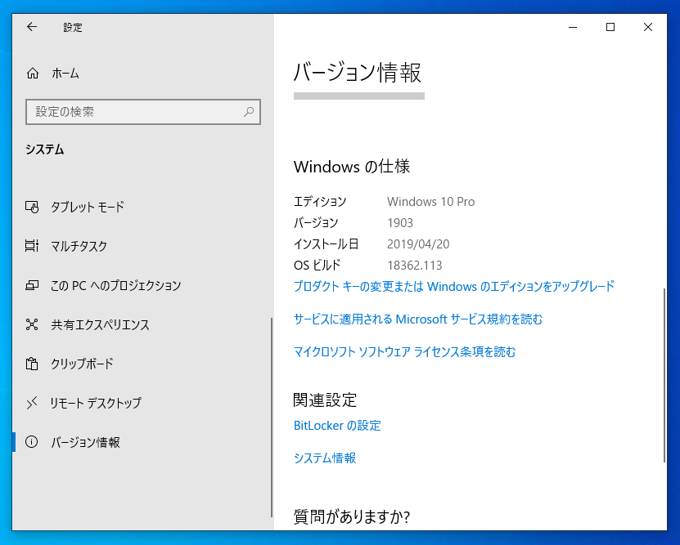Select クリップボード in sidebar
This screenshot has width=680, height=545.
click(x=142, y=363)
